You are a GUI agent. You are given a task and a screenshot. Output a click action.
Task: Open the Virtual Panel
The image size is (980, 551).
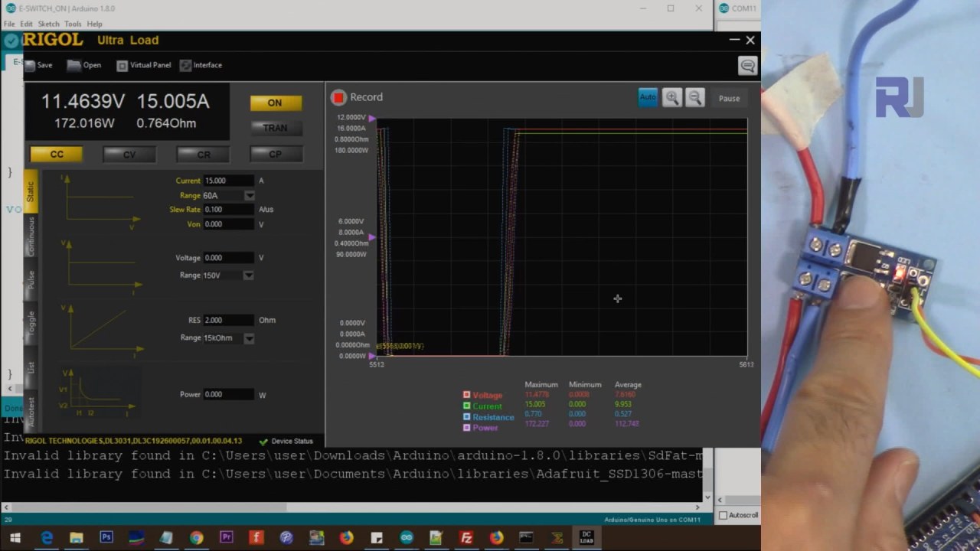(122, 66)
